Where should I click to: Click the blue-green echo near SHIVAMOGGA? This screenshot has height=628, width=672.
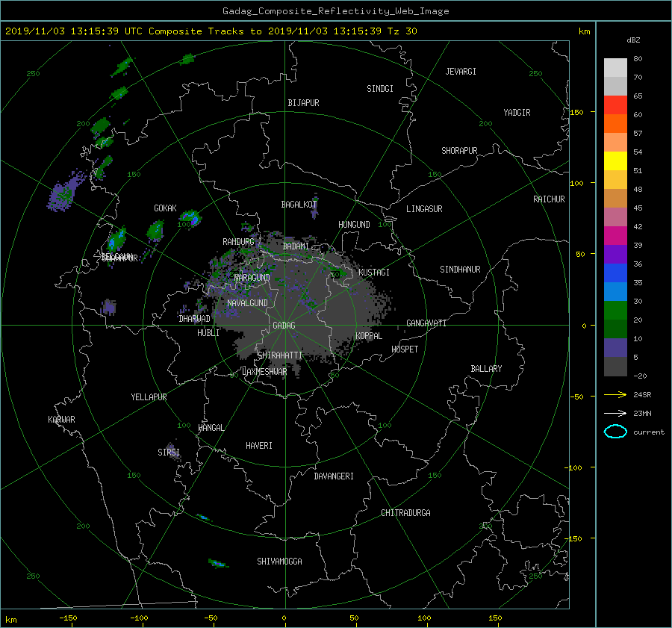click(x=218, y=563)
